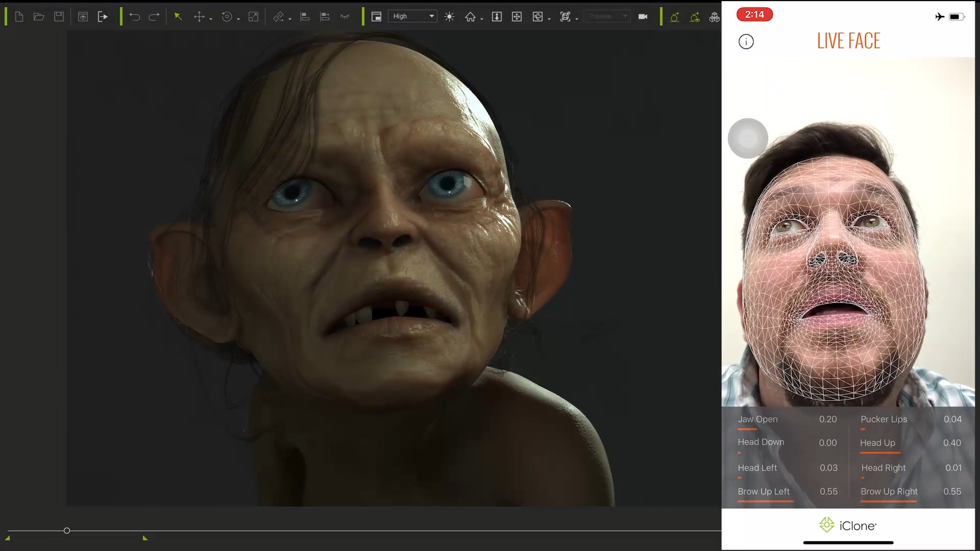The height and width of the screenshot is (551, 980).
Task: Open the High quality dropdown
Action: point(412,16)
